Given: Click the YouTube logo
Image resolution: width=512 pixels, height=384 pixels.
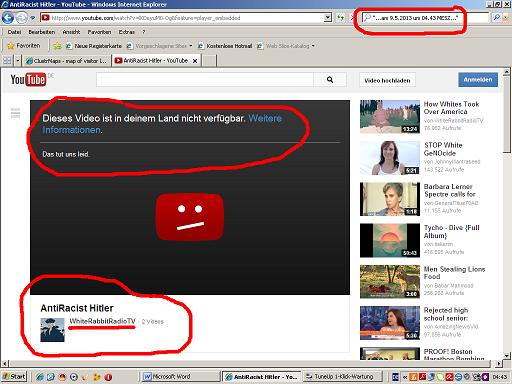Looking at the screenshot, I should tap(28, 79).
